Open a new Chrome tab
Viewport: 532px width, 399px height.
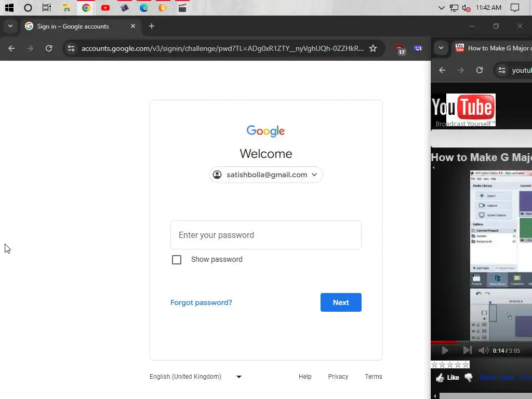coord(152,26)
